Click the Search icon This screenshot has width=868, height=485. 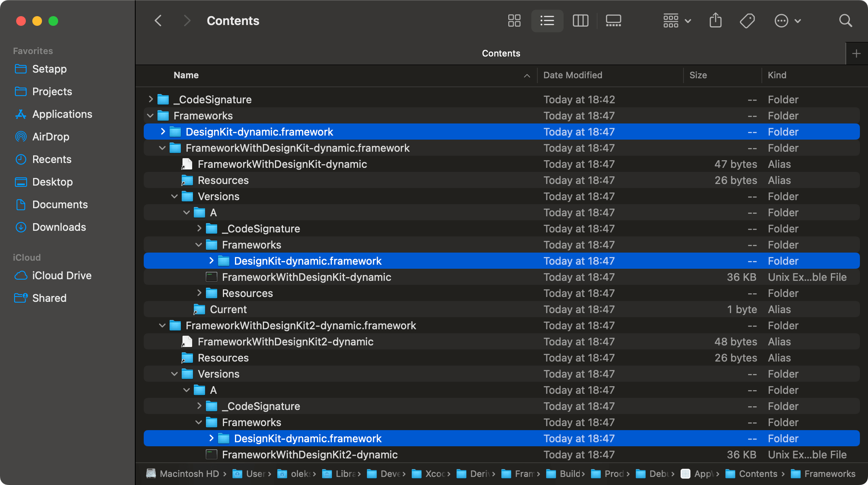point(845,21)
